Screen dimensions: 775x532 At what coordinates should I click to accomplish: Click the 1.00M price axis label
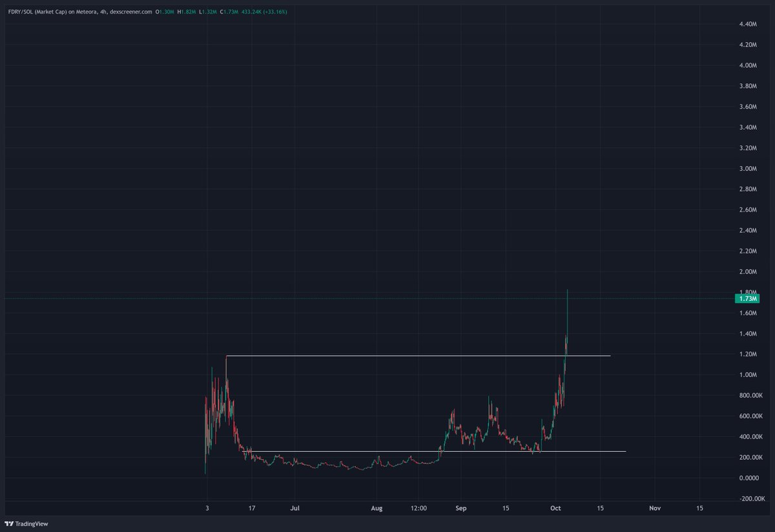coord(747,375)
